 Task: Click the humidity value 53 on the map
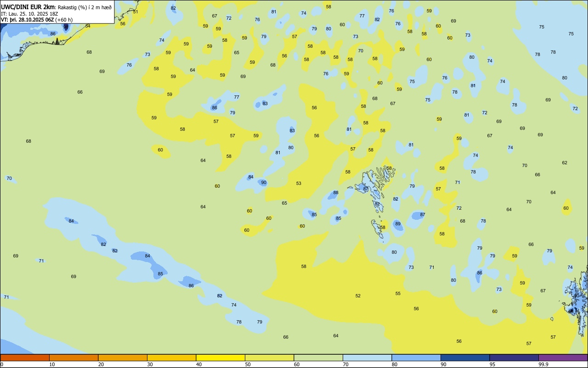coord(299,184)
